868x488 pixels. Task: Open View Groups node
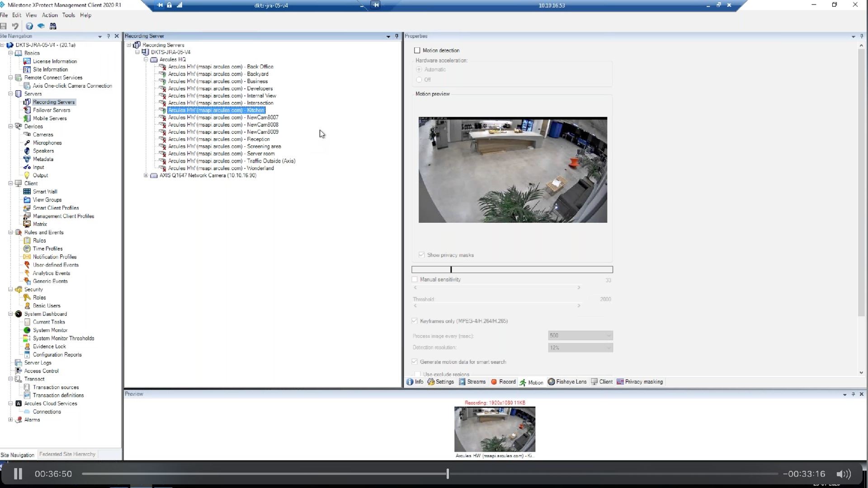(47, 200)
